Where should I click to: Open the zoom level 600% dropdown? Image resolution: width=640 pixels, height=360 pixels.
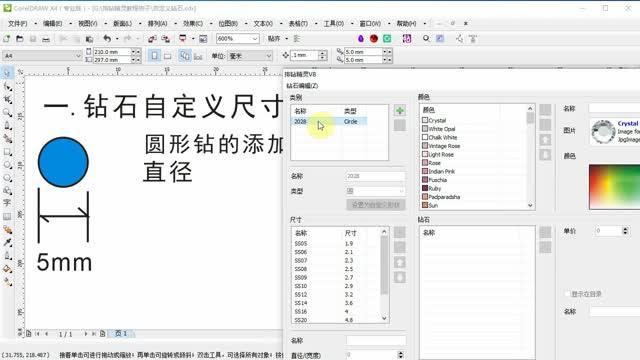pyautogui.click(x=255, y=39)
